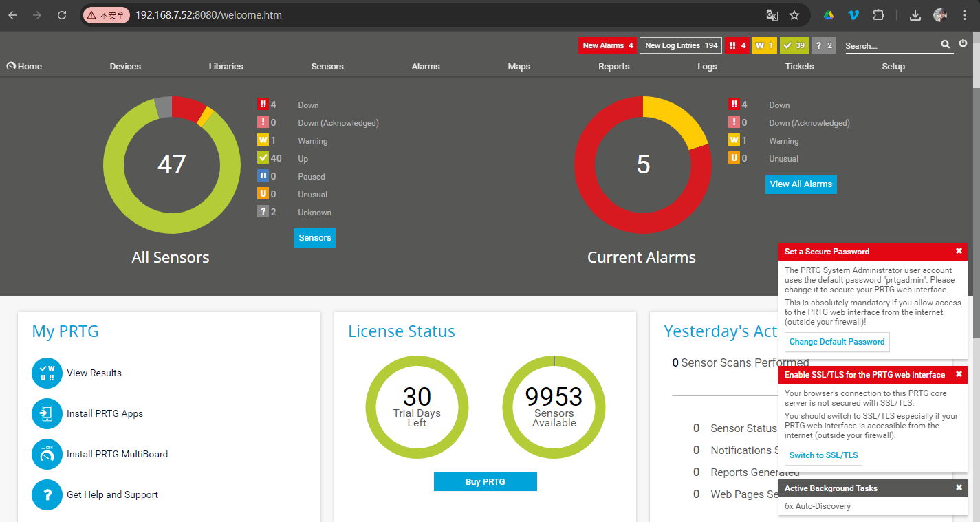Screen dimensions: 980x522
Task: Open the browser profile avatar
Action: pos(940,14)
